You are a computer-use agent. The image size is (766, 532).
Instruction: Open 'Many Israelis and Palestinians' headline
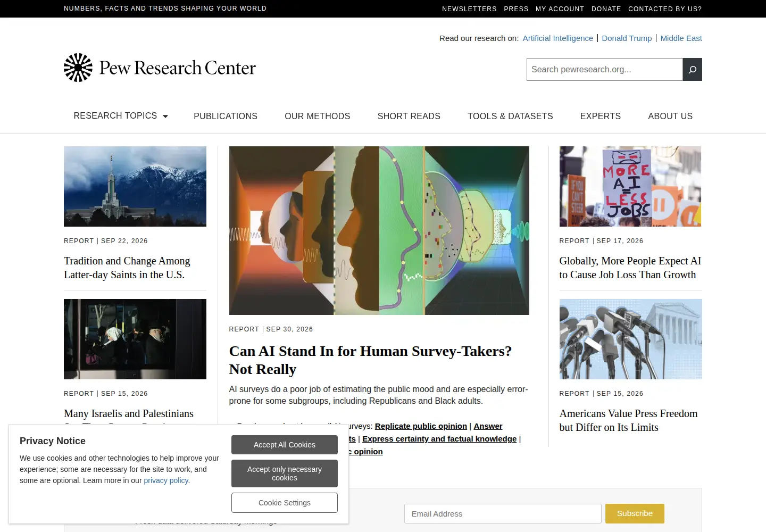pyautogui.click(x=129, y=413)
